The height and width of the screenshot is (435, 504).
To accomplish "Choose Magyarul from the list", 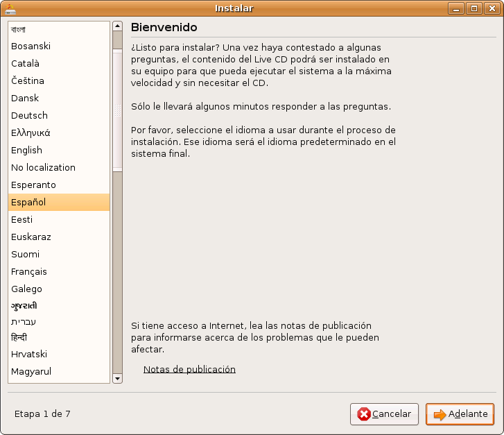I will [x=59, y=372].
